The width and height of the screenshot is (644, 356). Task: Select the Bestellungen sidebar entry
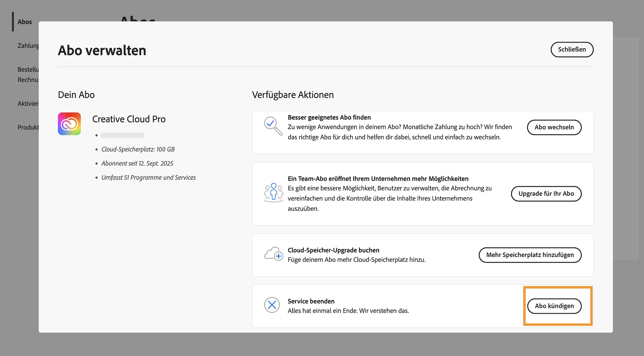pyautogui.click(x=28, y=70)
